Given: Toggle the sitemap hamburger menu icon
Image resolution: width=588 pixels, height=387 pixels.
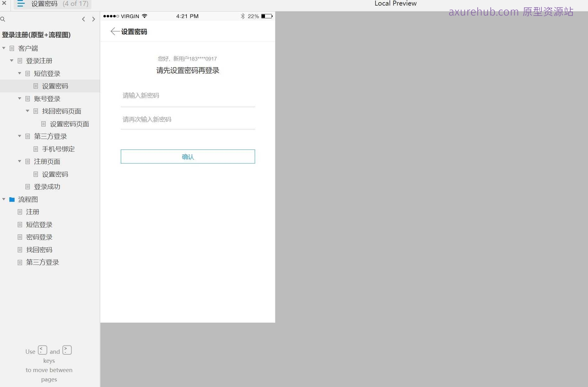Looking at the screenshot, I should point(21,3).
